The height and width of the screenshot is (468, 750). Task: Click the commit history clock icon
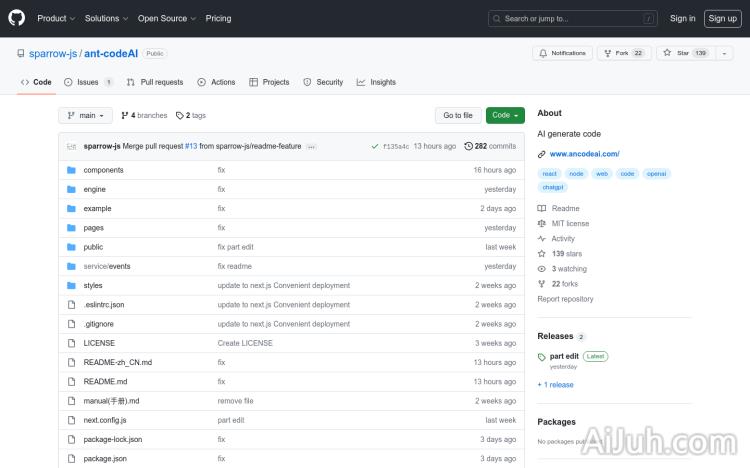469,146
